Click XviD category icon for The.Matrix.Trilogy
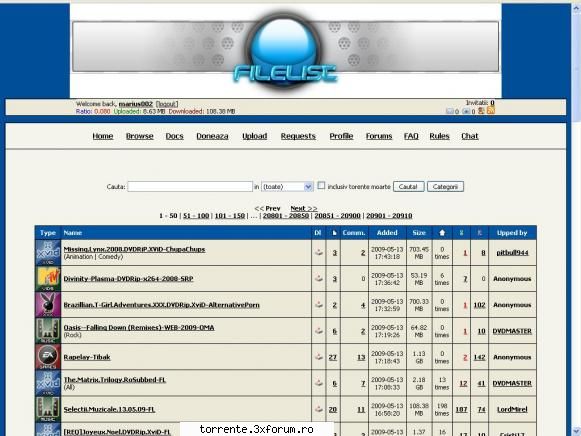The width and height of the screenshot is (581, 436). 48,383
